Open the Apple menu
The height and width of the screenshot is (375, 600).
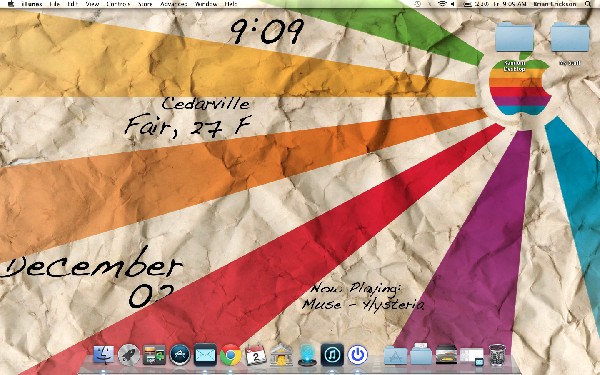(x=10, y=4)
